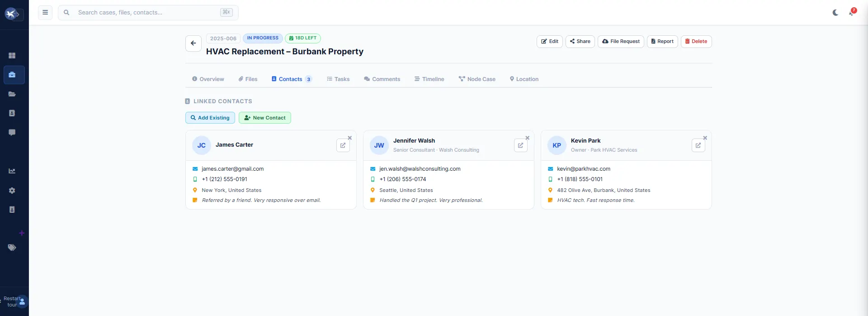This screenshot has height=316, width=868.
Task: Click the New Contact button
Action: [265, 118]
